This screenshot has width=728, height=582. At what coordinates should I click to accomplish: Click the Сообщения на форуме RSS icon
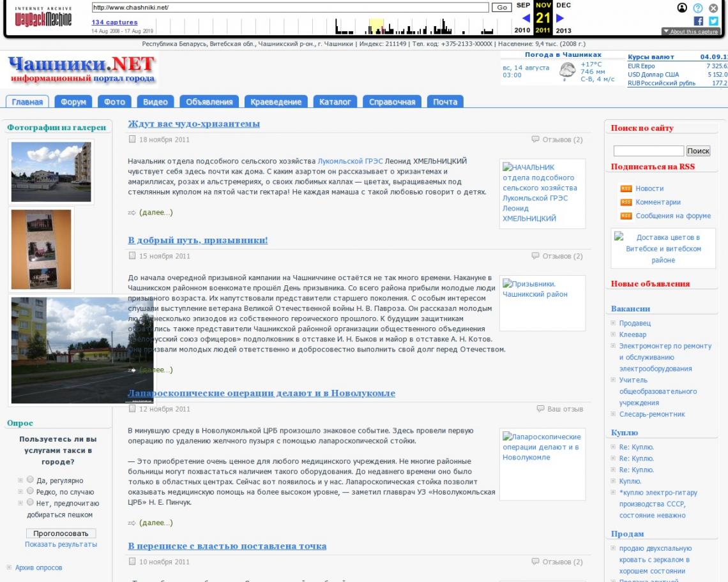[626, 216]
